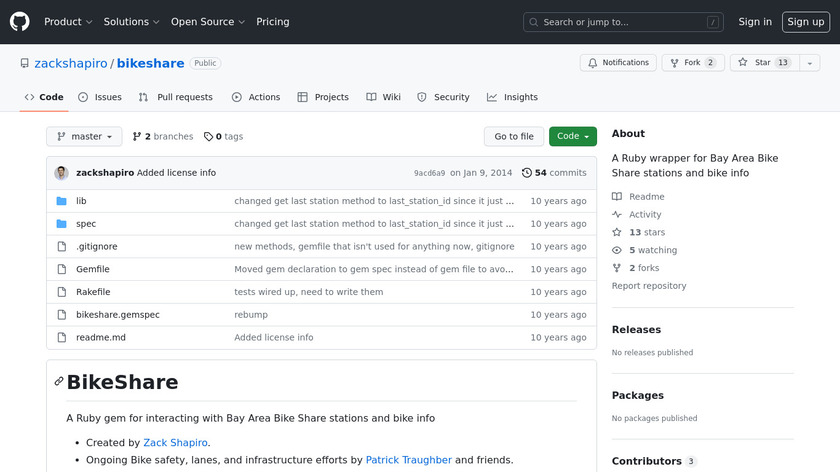The height and width of the screenshot is (472, 840).
Task: Click the commit history clock icon
Action: 527,173
